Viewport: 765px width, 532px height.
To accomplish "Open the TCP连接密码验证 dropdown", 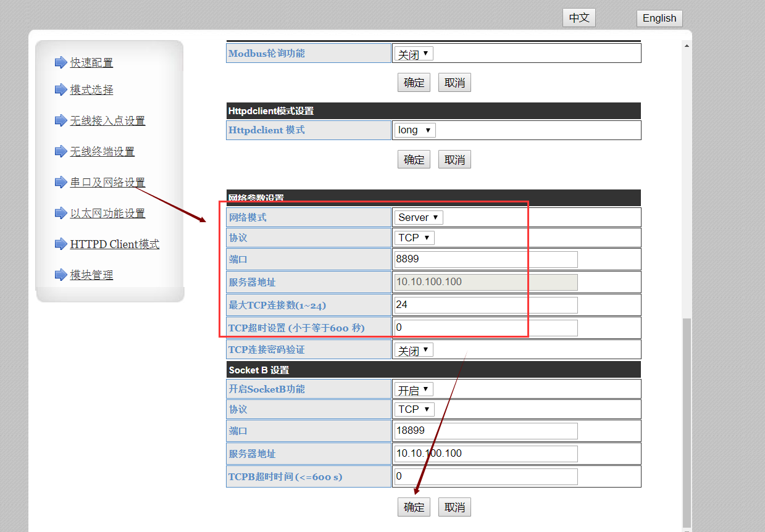I will [414, 350].
